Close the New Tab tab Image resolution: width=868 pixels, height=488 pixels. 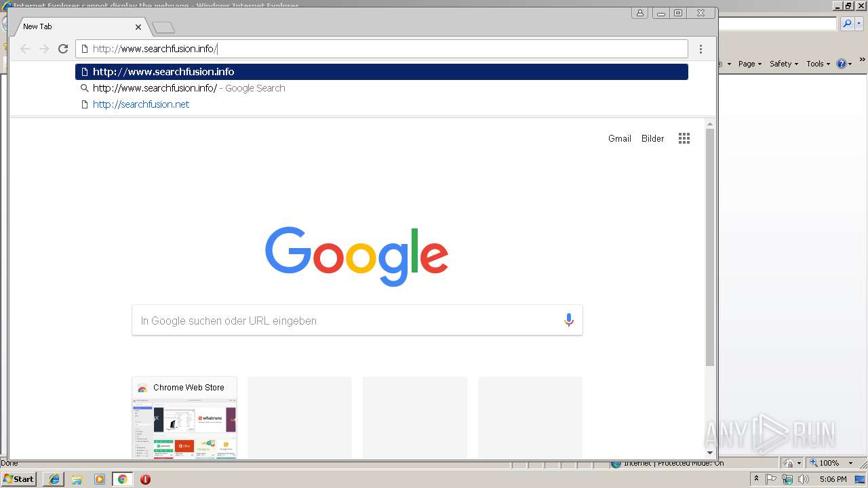point(138,27)
